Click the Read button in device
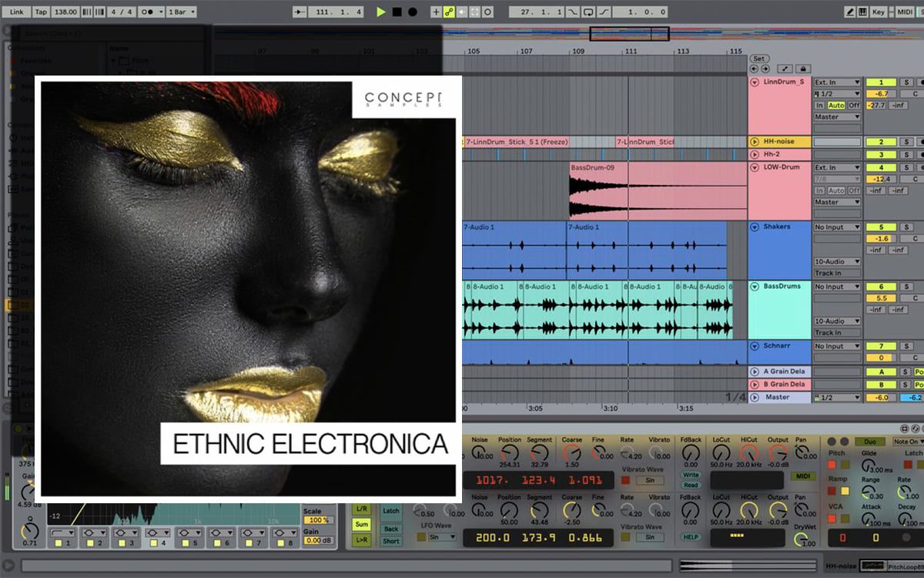Viewport: 924px width, 578px height. pyautogui.click(x=691, y=485)
